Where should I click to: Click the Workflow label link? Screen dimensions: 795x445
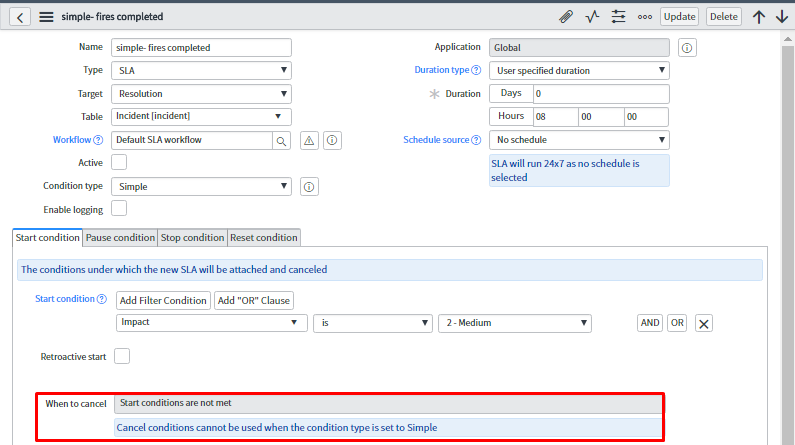(x=72, y=140)
